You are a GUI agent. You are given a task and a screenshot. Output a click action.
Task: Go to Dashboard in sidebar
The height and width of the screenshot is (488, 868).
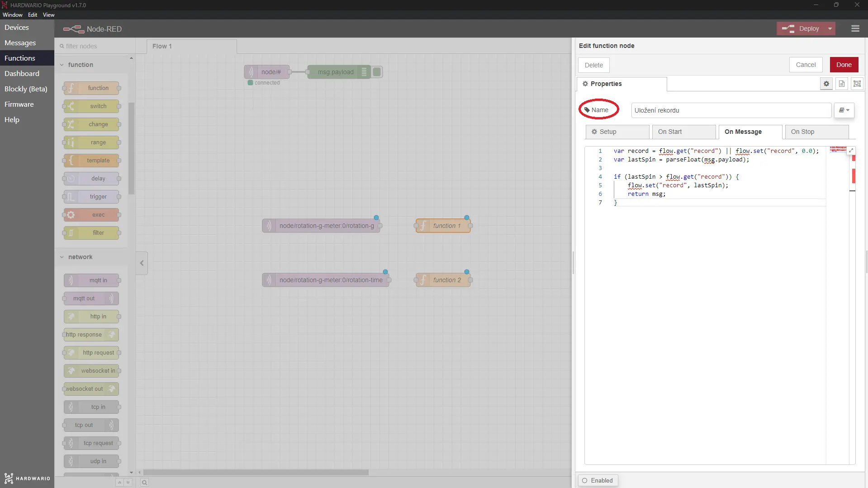click(27, 74)
